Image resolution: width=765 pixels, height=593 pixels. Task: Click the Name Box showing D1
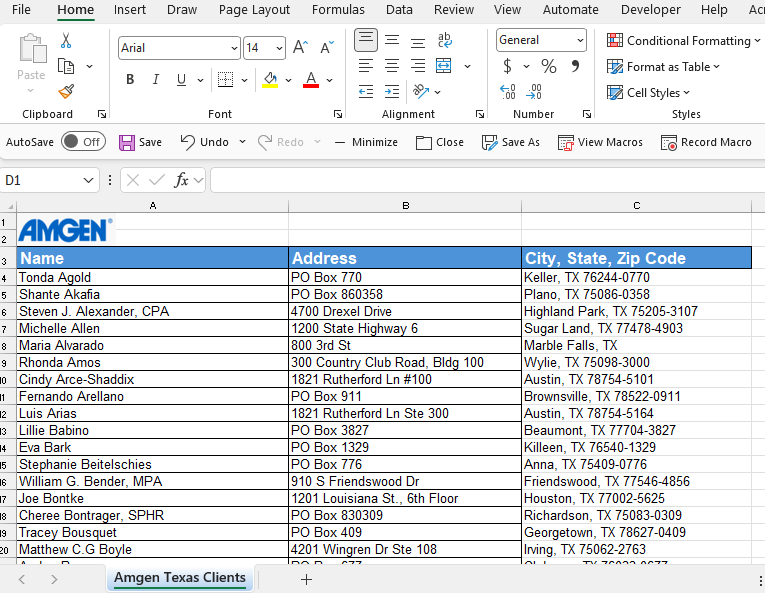tap(40, 180)
